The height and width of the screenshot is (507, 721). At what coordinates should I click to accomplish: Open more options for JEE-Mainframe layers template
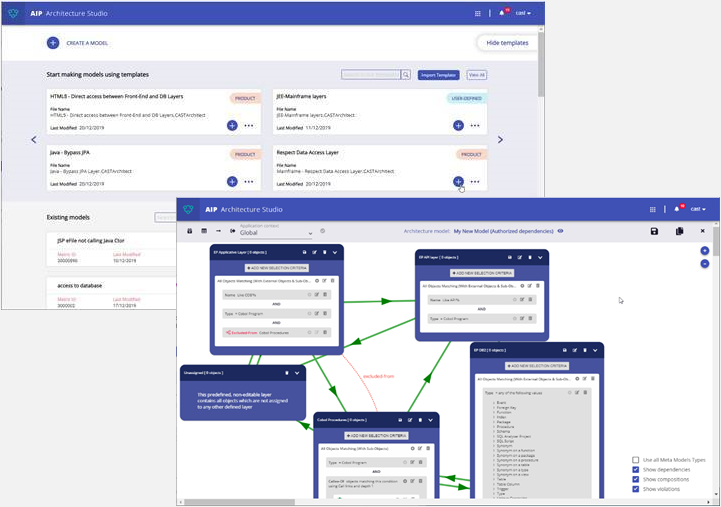coord(475,126)
